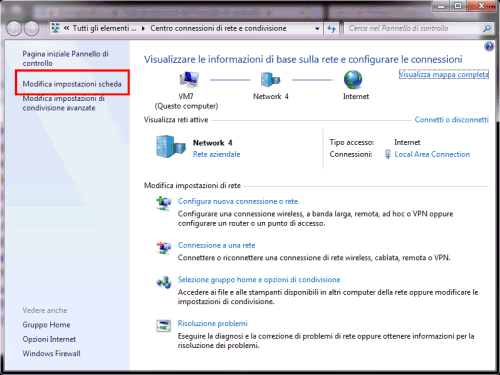
Task: Click the Rete aziendale network type link
Action: pos(216,154)
